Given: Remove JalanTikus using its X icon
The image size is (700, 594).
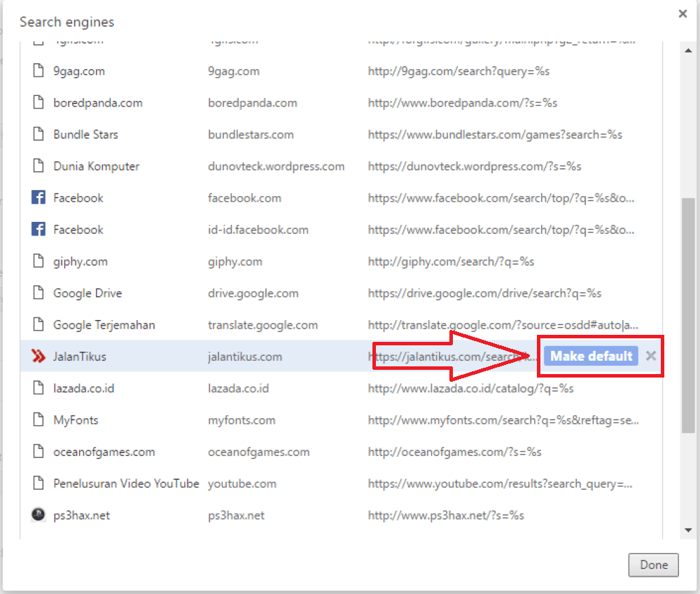Looking at the screenshot, I should pyautogui.click(x=651, y=356).
